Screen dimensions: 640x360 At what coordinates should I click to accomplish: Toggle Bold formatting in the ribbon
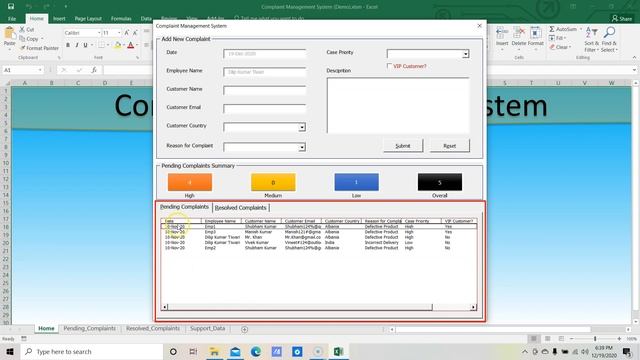click(x=68, y=45)
